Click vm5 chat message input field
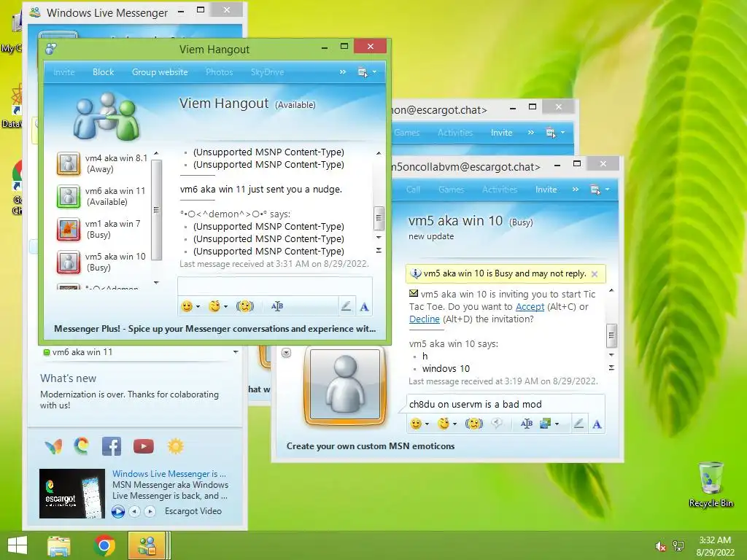747x560 pixels. coord(506,404)
